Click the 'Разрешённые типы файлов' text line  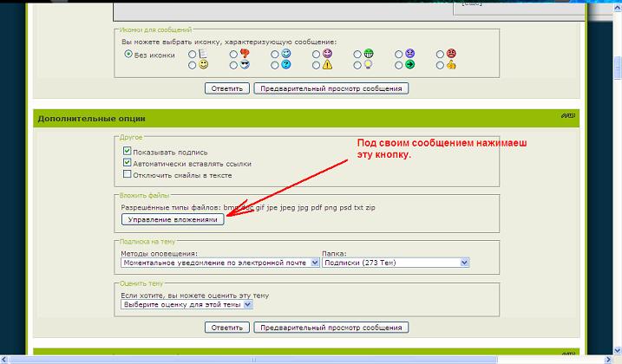pyautogui.click(x=248, y=207)
